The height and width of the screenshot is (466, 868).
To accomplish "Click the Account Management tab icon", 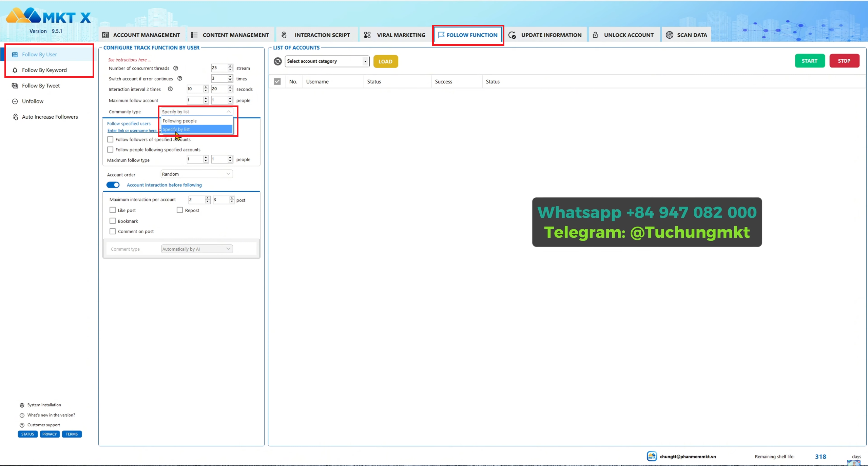I will [x=105, y=35].
